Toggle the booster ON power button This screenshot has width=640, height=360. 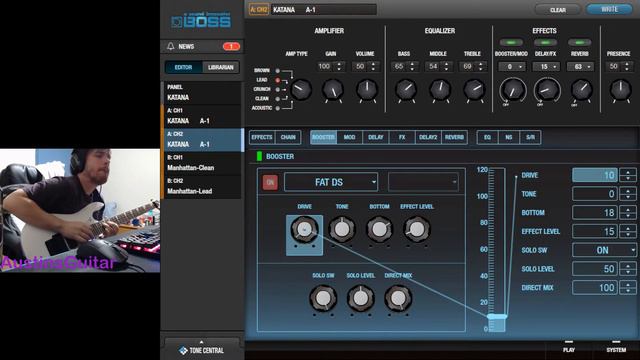270,182
